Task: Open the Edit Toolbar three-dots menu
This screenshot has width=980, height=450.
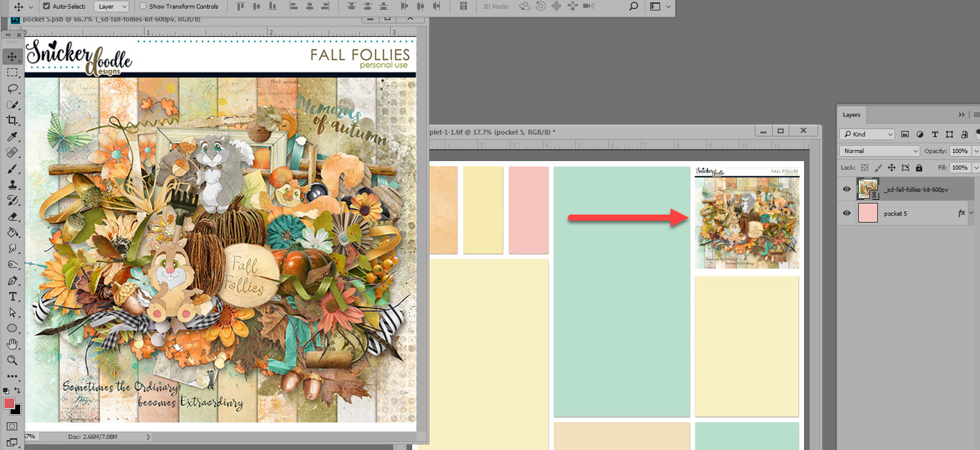Action: [12, 376]
